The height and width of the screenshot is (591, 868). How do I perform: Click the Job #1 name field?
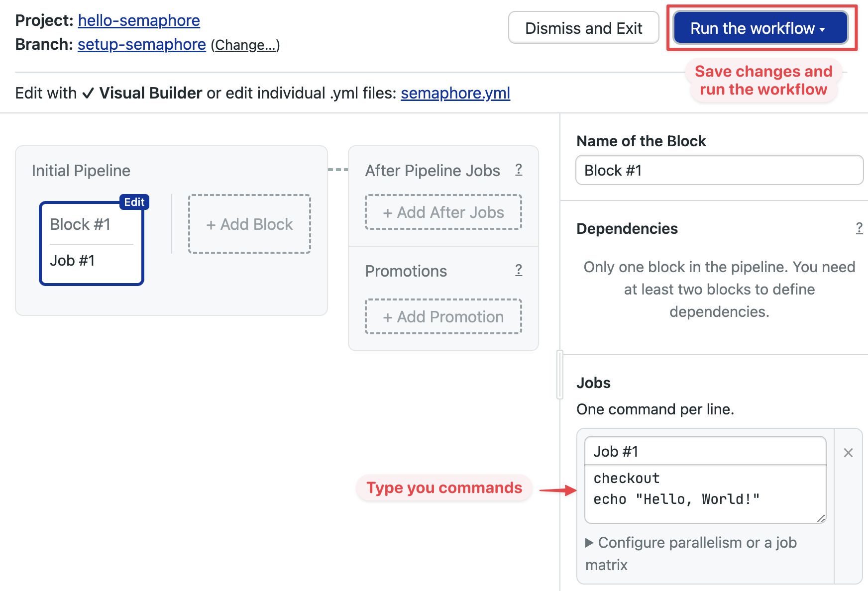pyautogui.click(x=705, y=451)
